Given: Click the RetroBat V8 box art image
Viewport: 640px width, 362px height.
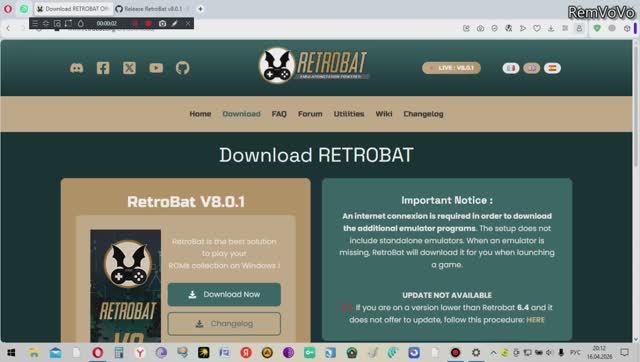Looking at the screenshot, I should 125,286.
